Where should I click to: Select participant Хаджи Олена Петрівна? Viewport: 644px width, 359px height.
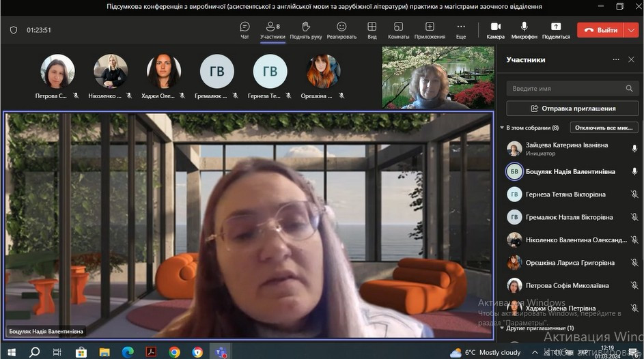(x=572, y=308)
